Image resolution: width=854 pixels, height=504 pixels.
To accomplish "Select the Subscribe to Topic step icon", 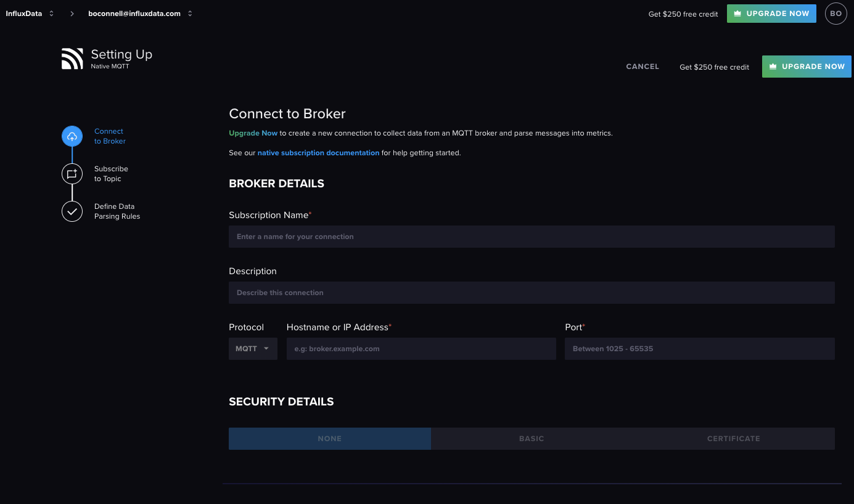I will (x=72, y=173).
